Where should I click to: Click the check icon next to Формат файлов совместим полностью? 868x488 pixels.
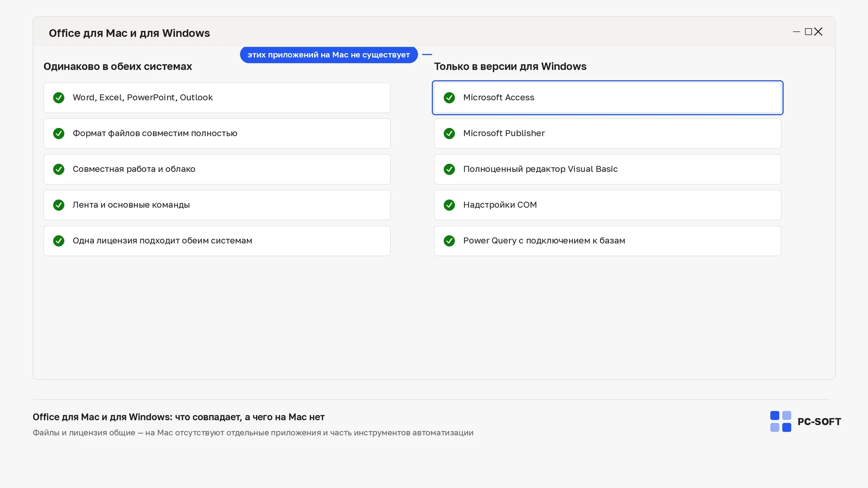(x=59, y=133)
